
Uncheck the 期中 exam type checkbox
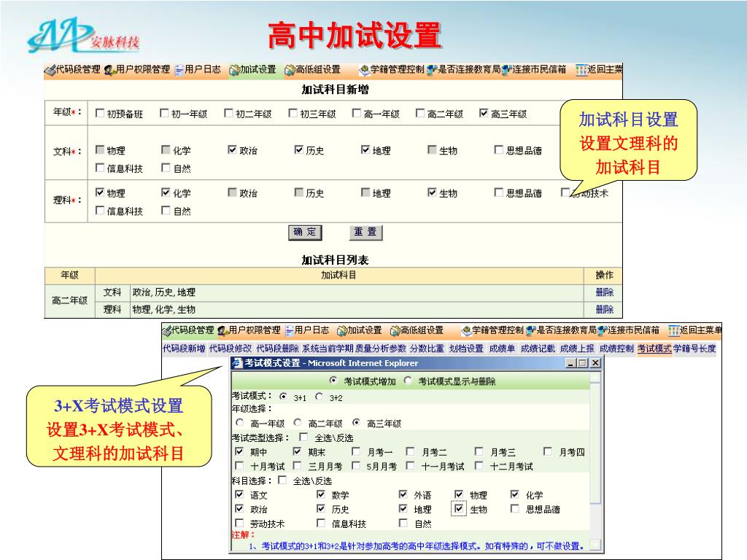[x=239, y=451]
